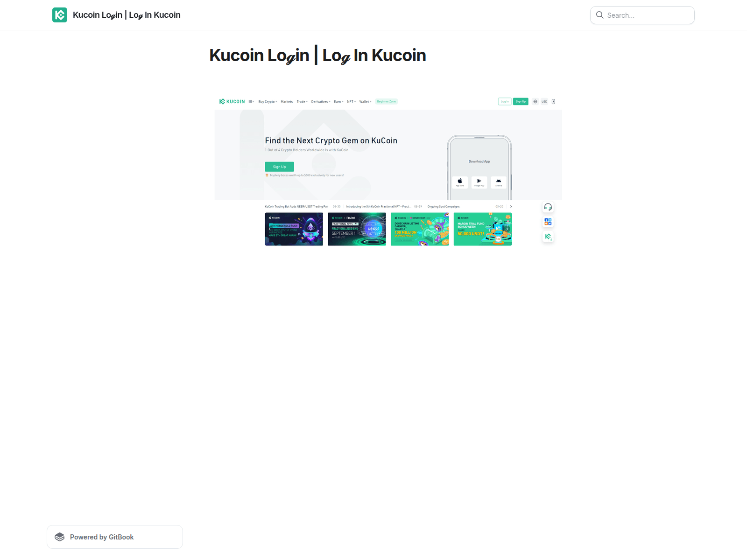Click the social media grid icon
Image resolution: width=747 pixels, height=560 pixels.
(548, 222)
